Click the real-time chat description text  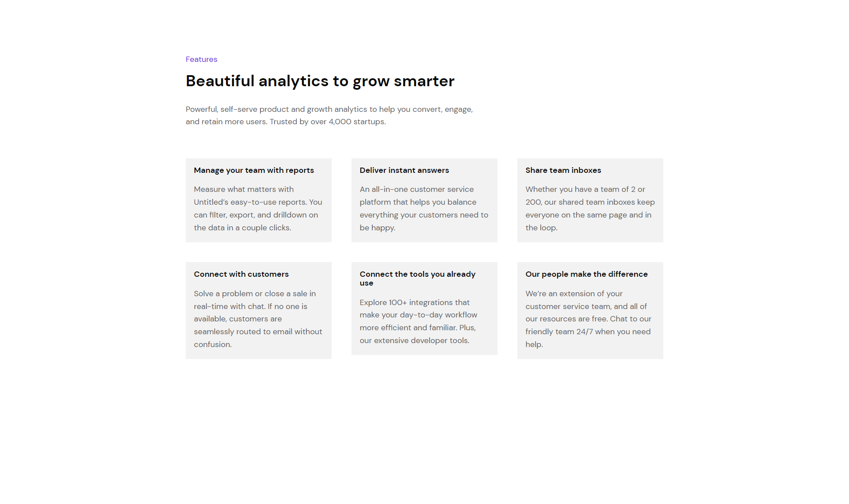(x=258, y=319)
